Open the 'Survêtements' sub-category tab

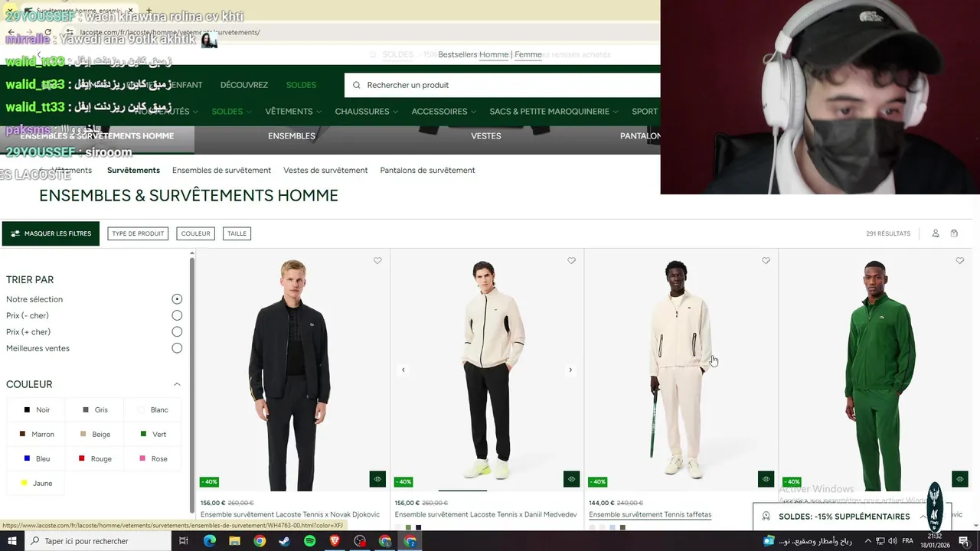pyautogui.click(x=133, y=170)
